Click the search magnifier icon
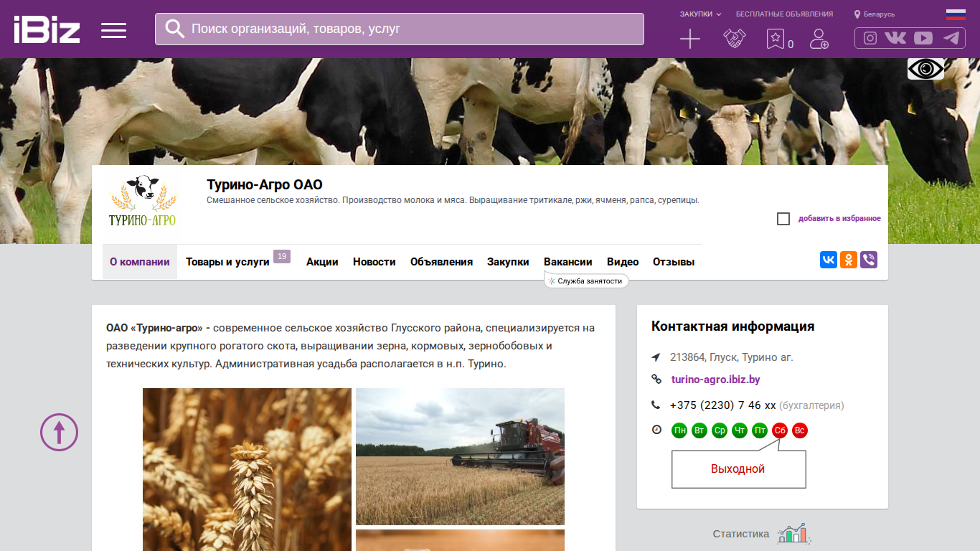This screenshot has height=551, width=980. pos(175,29)
